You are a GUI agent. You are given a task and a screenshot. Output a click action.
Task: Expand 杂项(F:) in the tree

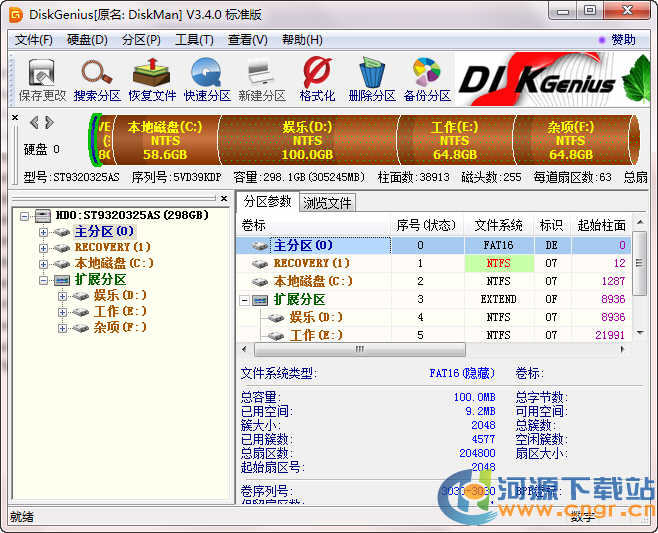(x=62, y=328)
